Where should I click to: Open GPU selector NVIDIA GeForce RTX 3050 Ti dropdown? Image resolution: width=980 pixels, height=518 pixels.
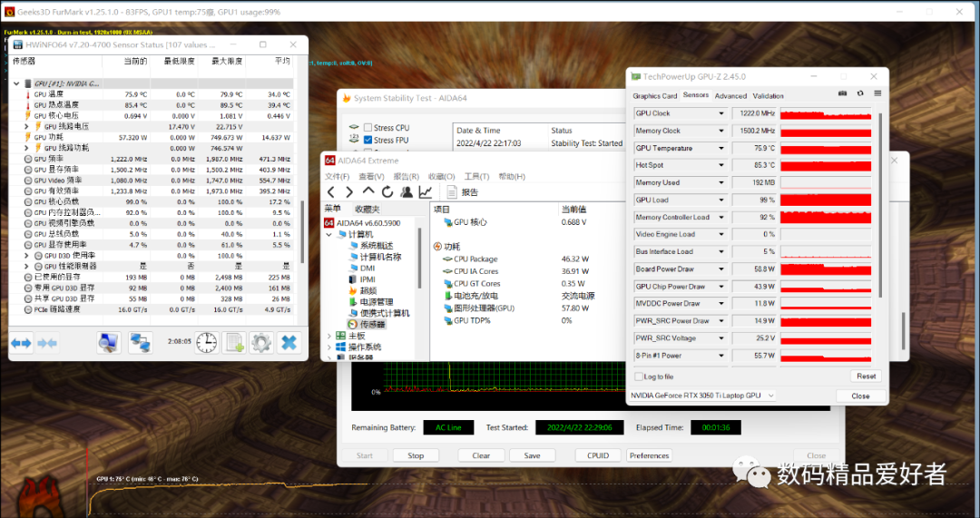point(701,396)
